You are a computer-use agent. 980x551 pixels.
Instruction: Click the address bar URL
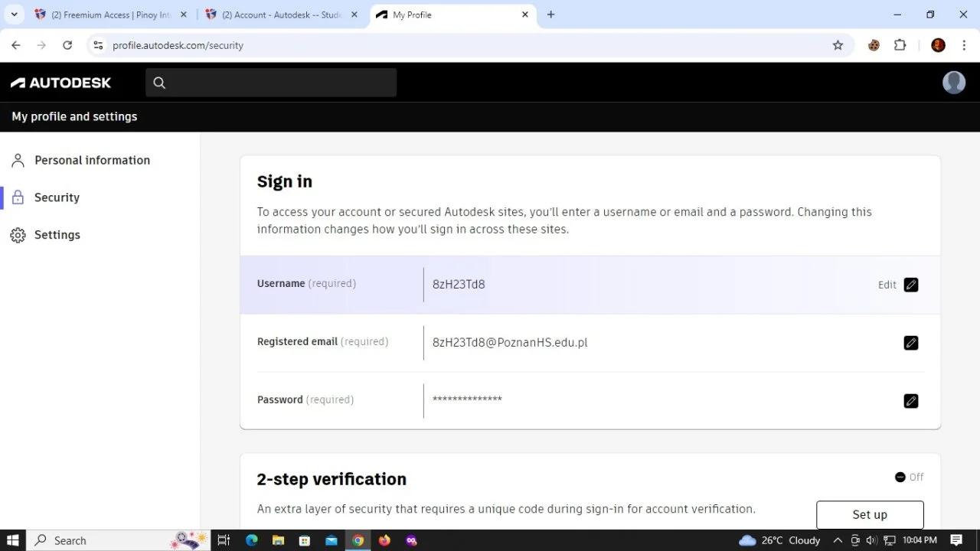pos(178,45)
